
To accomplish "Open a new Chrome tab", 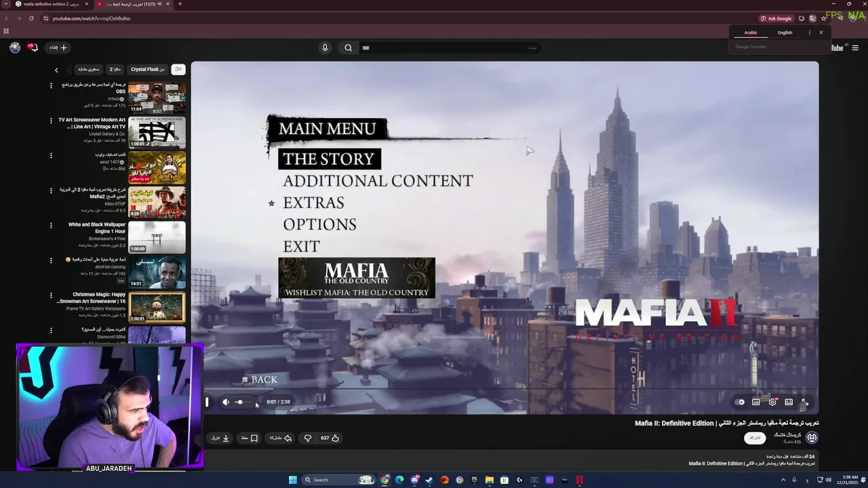I will 180,4.
